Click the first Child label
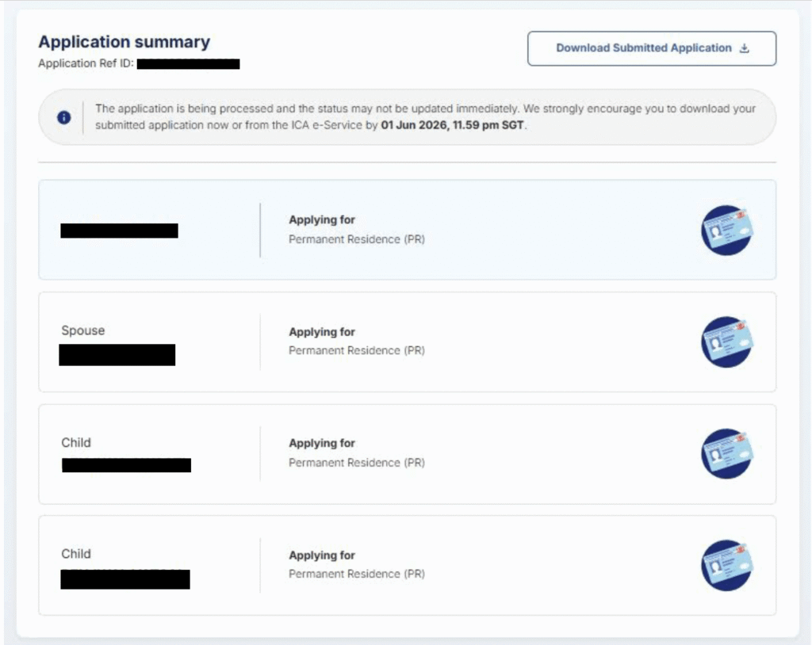The height and width of the screenshot is (645, 812). [75, 443]
